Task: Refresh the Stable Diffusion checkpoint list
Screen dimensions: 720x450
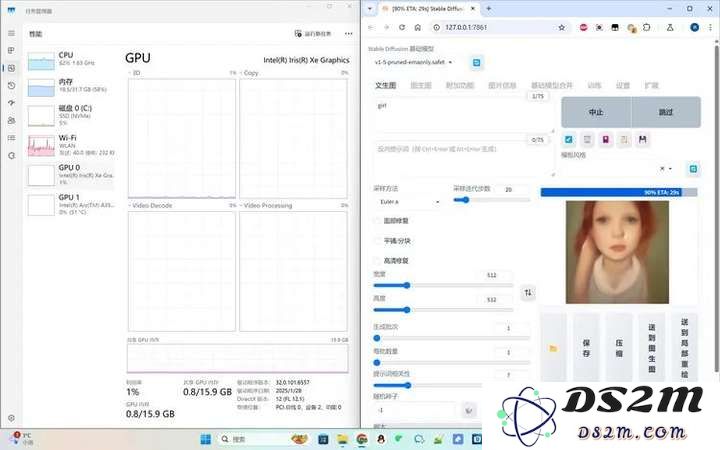Action: [476, 62]
